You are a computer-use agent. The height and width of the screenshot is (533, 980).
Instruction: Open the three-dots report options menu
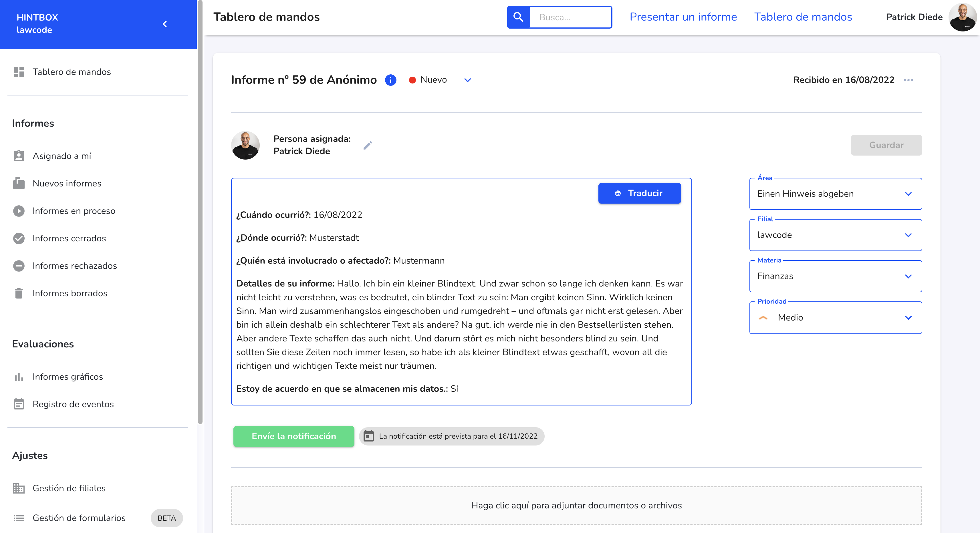pyautogui.click(x=908, y=80)
